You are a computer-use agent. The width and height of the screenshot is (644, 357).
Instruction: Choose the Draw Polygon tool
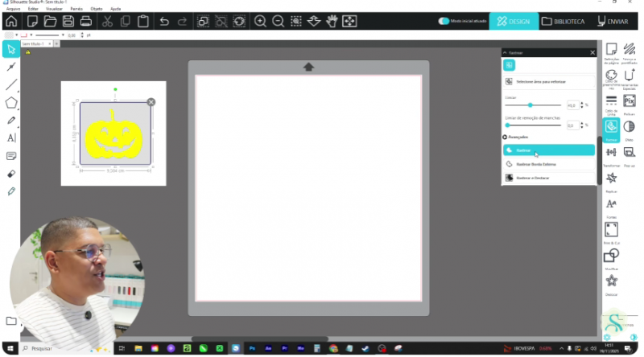coord(11,103)
